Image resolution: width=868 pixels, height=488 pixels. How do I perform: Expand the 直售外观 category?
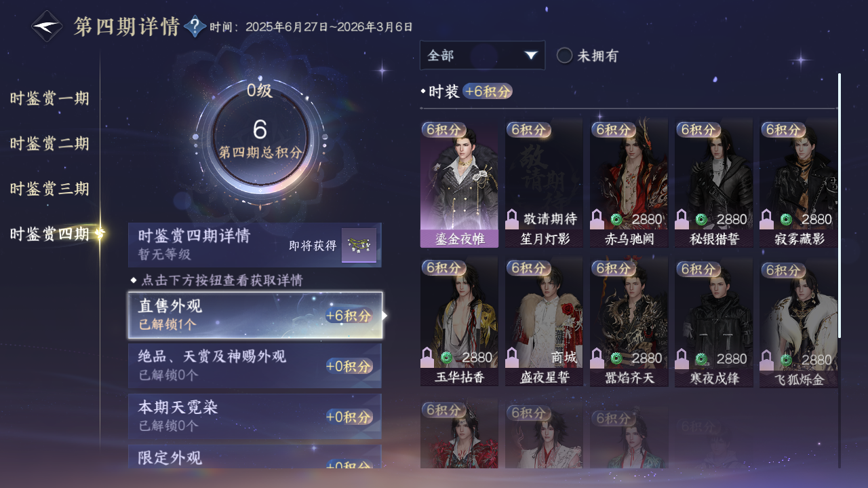(255, 315)
